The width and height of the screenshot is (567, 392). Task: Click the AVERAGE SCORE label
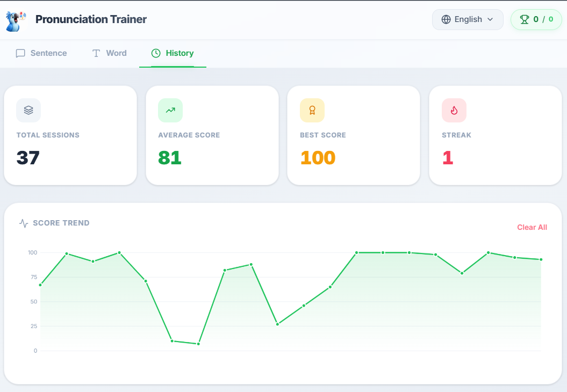click(x=189, y=135)
